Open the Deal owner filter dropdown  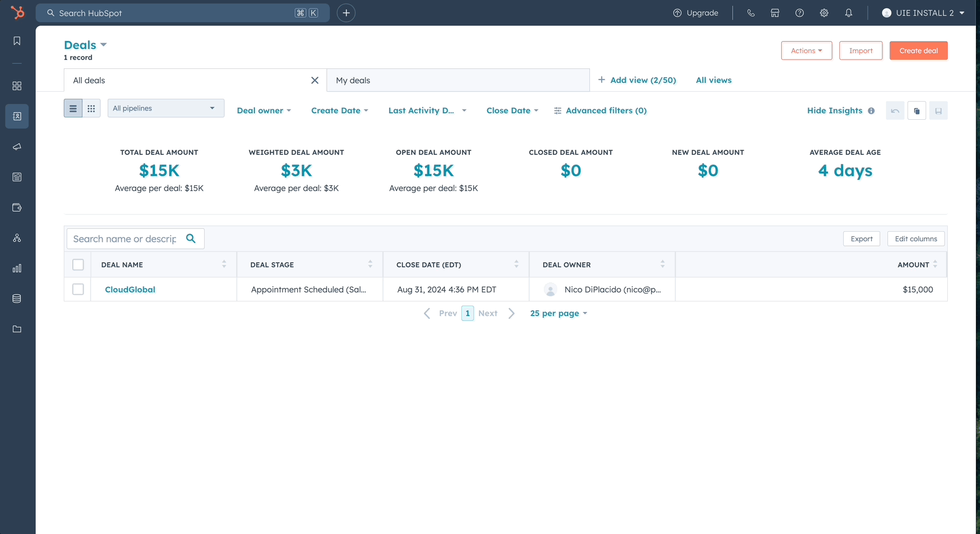coord(264,110)
